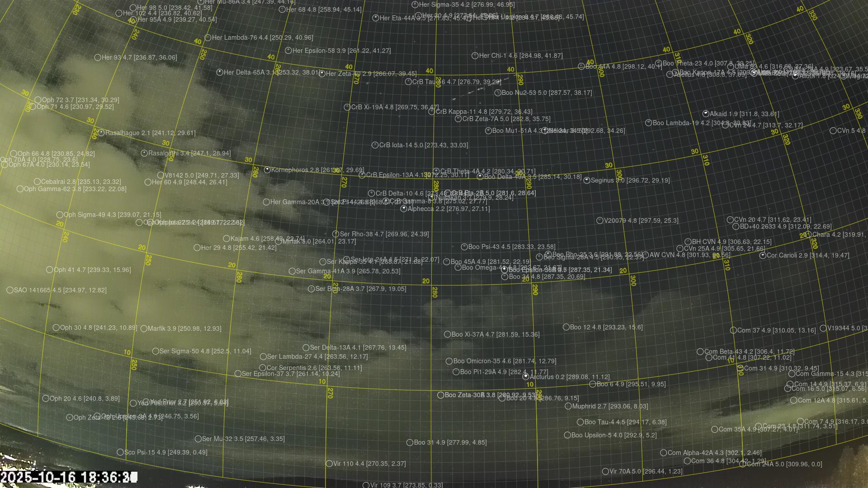868x488 pixels.
Task: Select the Muphrid star marker circle
Action: click(x=568, y=406)
